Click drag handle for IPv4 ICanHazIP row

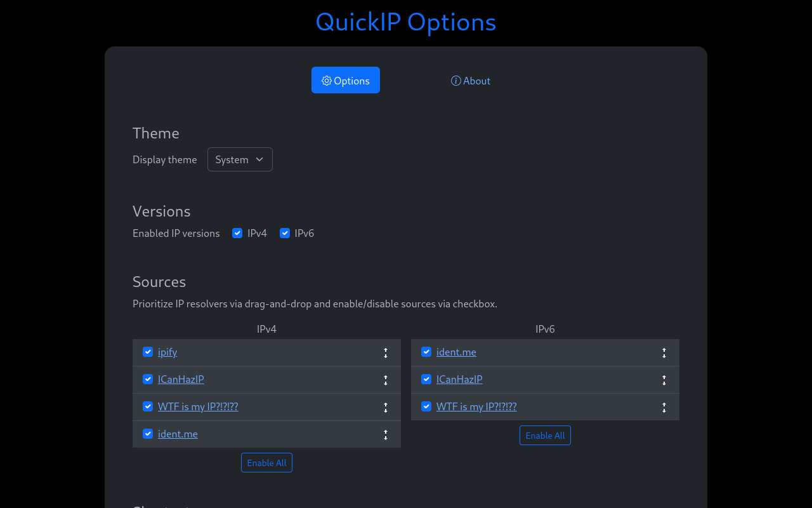385,380
